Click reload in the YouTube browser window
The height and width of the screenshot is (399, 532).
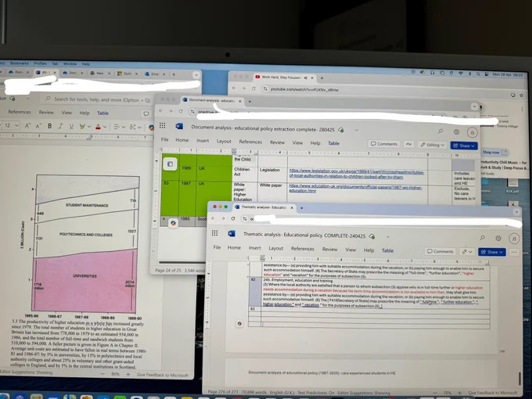pyautogui.click(x=253, y=88)
